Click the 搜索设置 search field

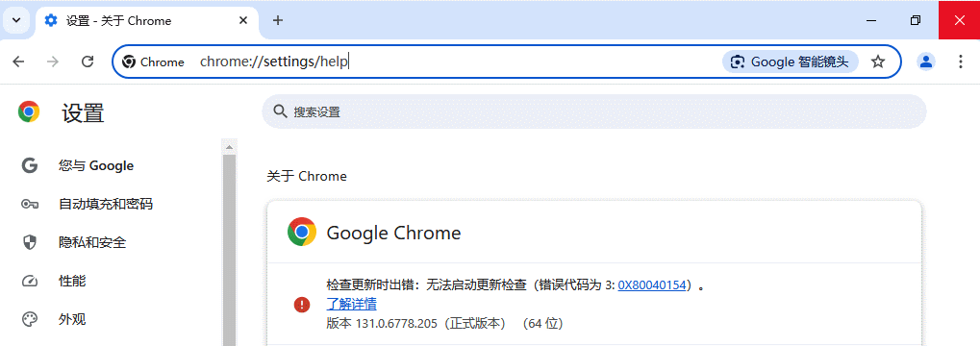tap(593, 111)
